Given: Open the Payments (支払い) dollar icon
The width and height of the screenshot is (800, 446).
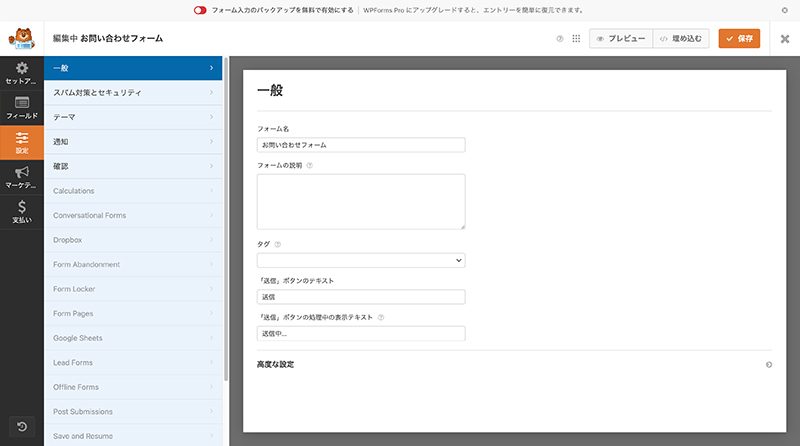Looking at the screenshot, I should (x=21, y=211).
